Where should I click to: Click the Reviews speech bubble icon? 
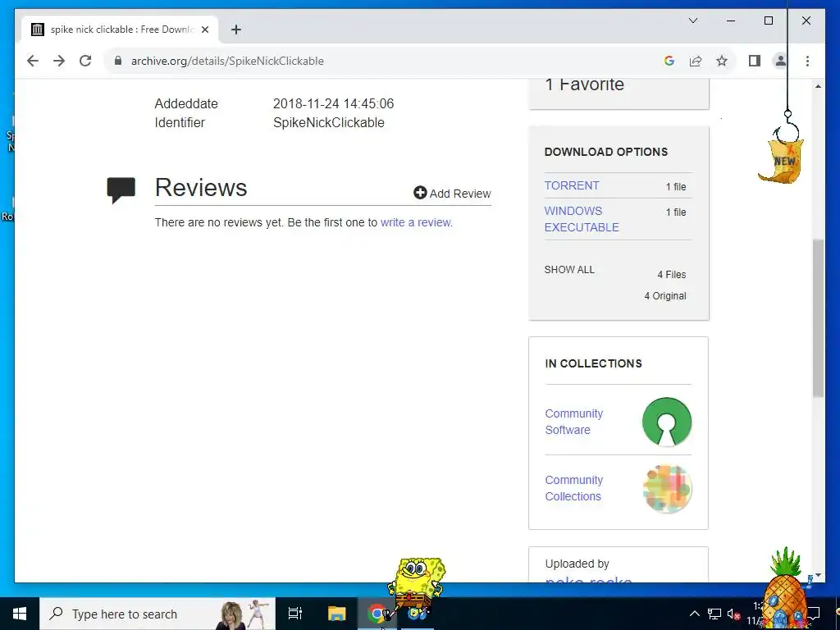(121, 190)
